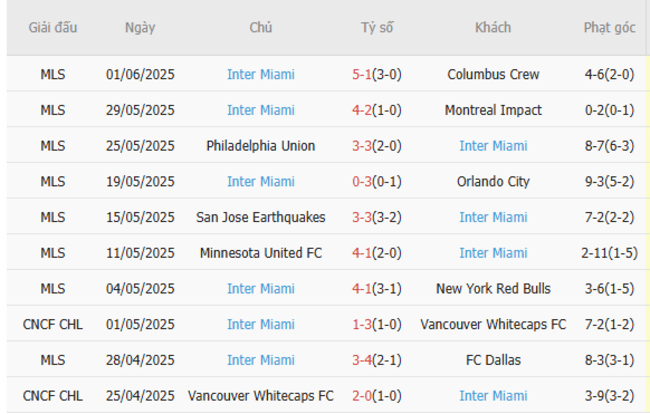Open Montreal Impact team page

(x=493, y=110)
